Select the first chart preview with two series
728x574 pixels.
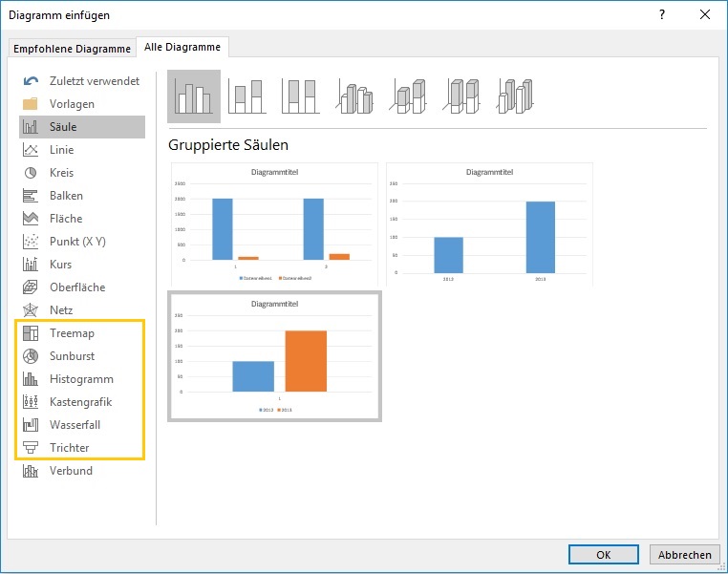tap(274, 223)
